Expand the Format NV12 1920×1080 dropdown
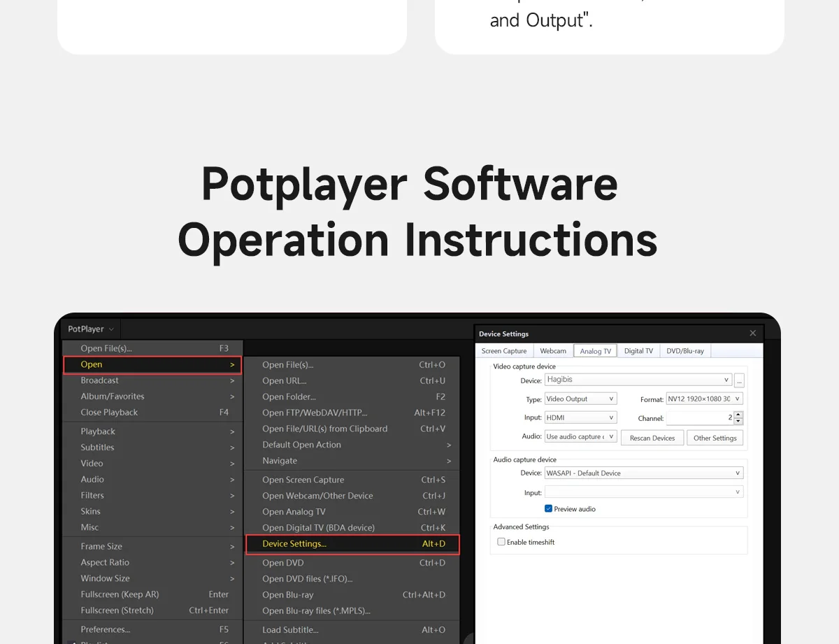Image resolution: width=839 pixels, height=644 pixels. [x=704, y=399]
